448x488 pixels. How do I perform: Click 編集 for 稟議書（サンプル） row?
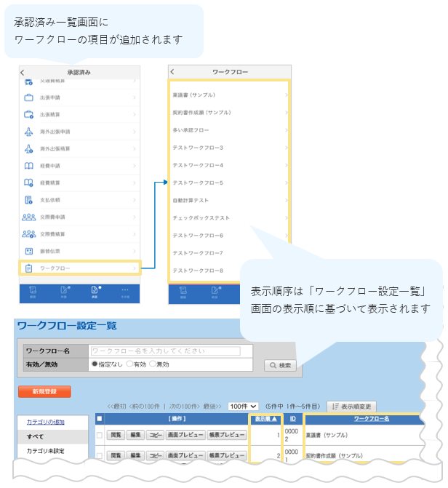[x=135, y=435]
